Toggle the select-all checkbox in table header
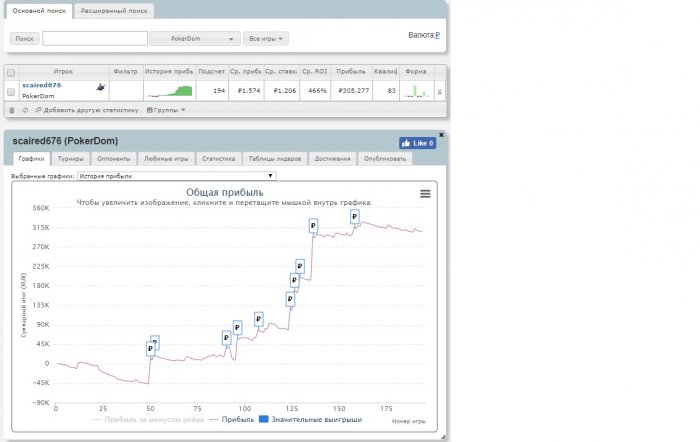 point(11,72)
